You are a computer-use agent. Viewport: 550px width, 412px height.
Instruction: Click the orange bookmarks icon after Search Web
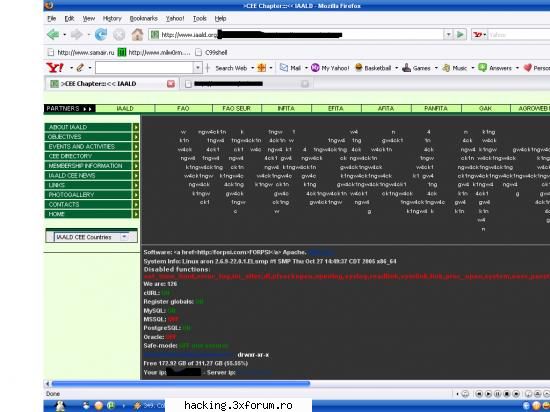261,68
